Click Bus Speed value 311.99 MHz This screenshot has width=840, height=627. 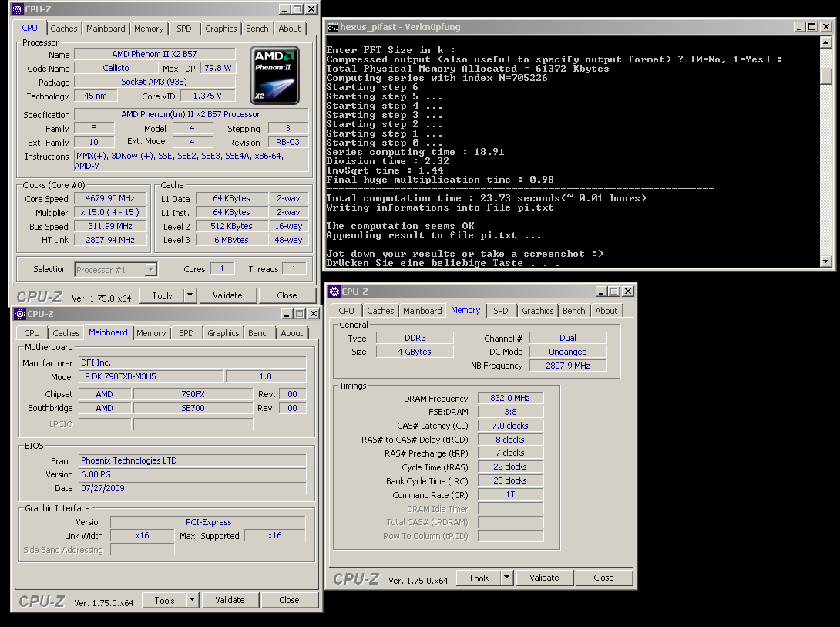[x=110, y=226]
